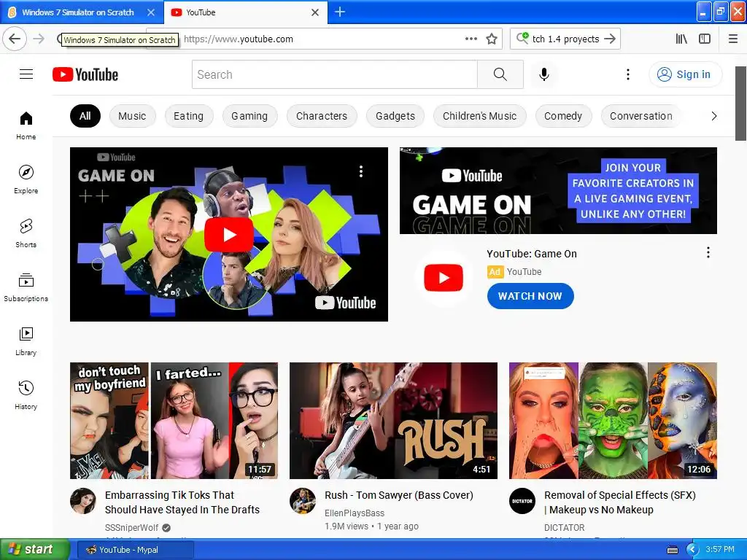
Task: Click browser forward arrow
Action: coord(39,39)
